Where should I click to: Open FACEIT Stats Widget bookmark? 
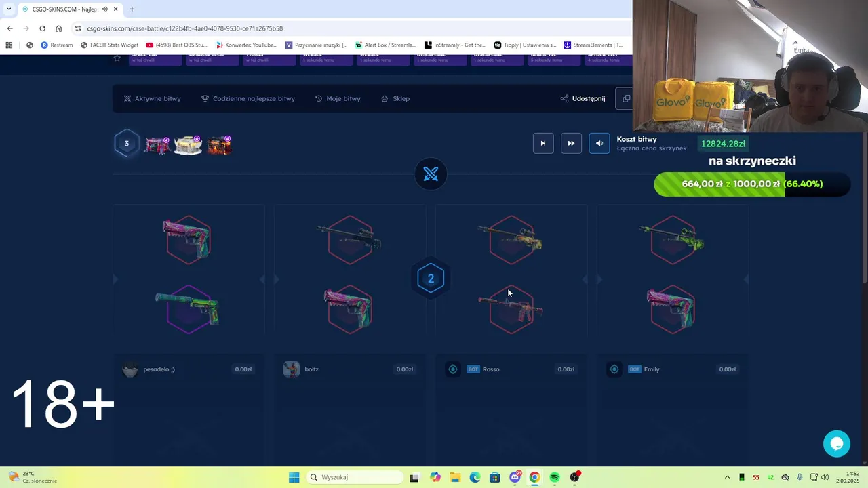point(109,45)
